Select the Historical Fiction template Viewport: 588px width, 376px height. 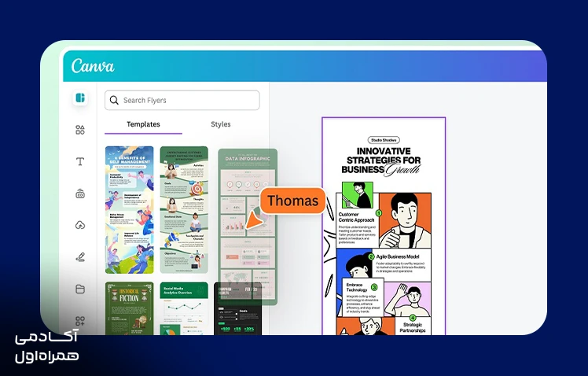130,308
